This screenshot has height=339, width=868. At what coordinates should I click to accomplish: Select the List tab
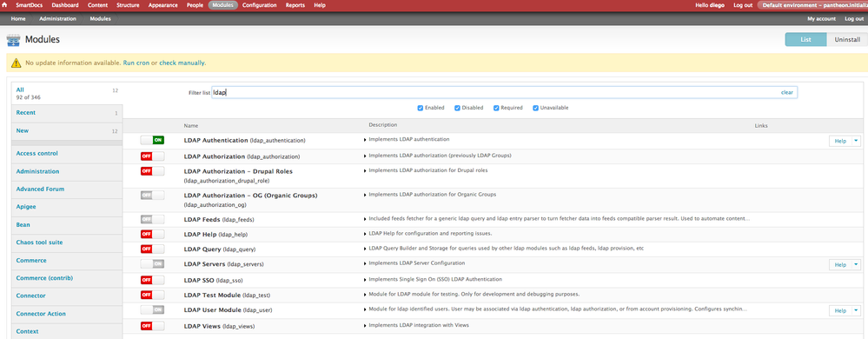coord(806,40)
